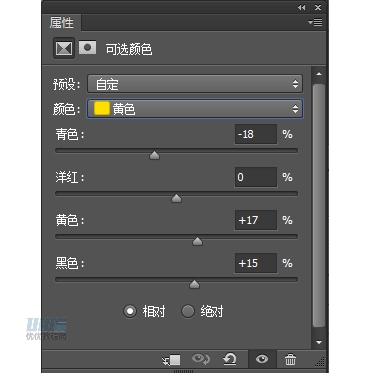Click the 青色 cyan value field

pos(256,134)
